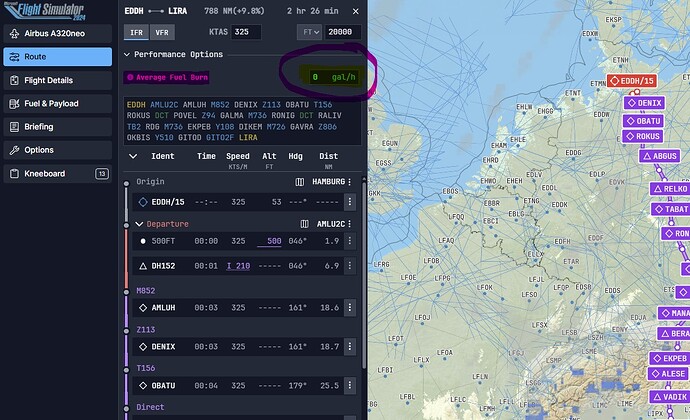690x420 pixels.
Task: Toggle the waypoint list collapse chevron beside Ident
Action: pyautogui.click(x=133, y=157)
